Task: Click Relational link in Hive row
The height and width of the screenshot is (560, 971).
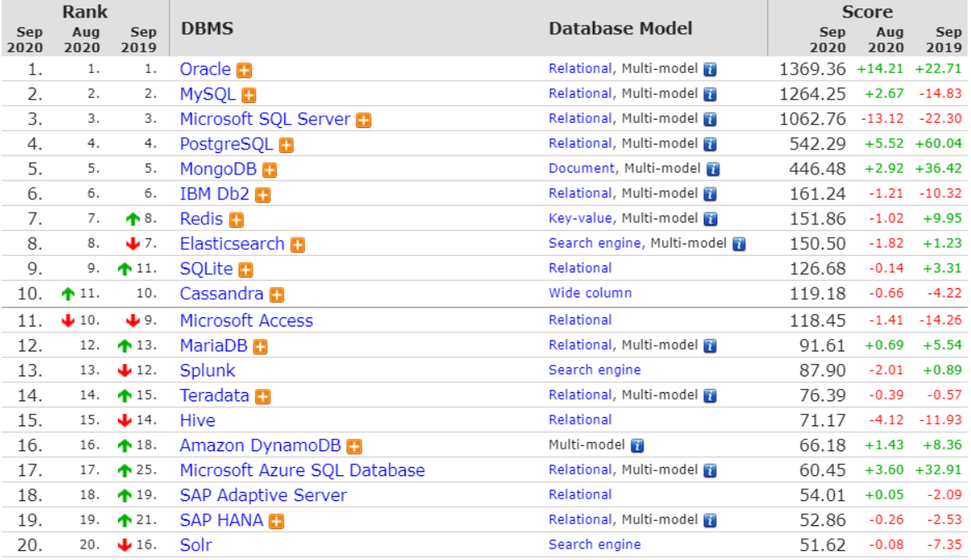Action: point(580,420)
